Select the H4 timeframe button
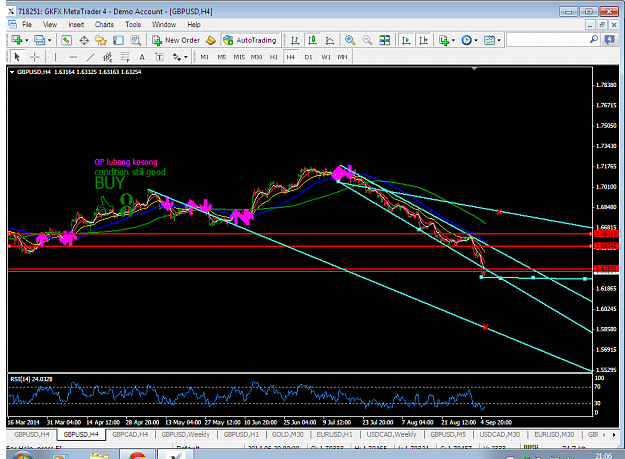Viewport: 625px width, 459px height. coord(291,57)
